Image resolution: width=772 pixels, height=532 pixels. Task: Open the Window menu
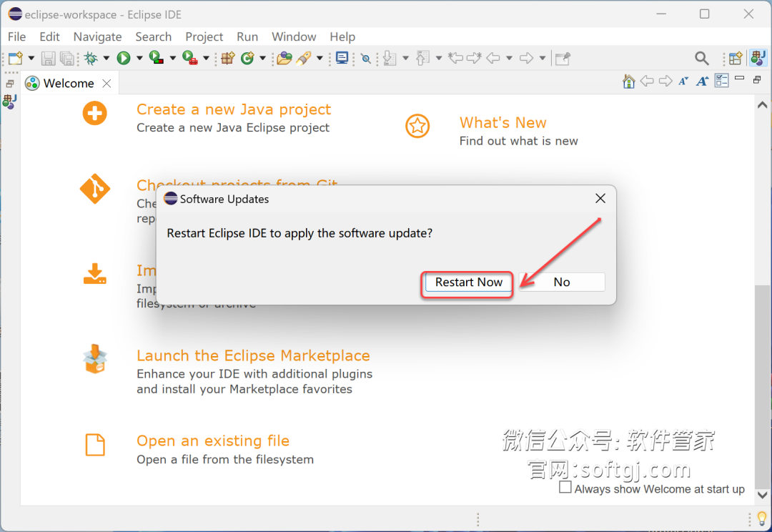[x=294, y=37]
